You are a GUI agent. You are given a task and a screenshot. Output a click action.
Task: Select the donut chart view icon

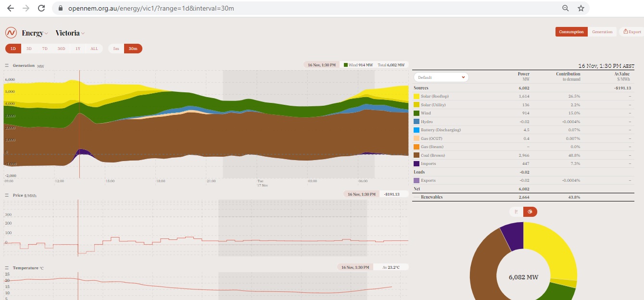point(530,212)
